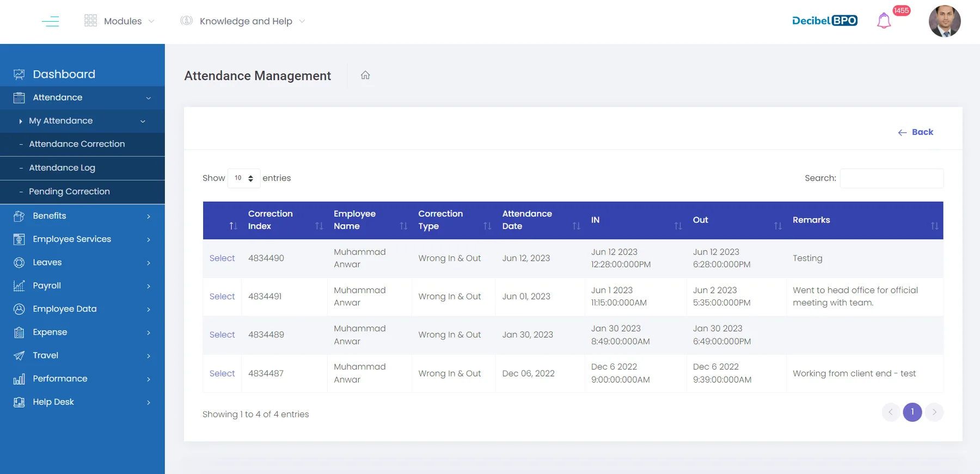Click the Help Desk icon
Viewport: 980px width, 474px height.
tap(19, 402)
